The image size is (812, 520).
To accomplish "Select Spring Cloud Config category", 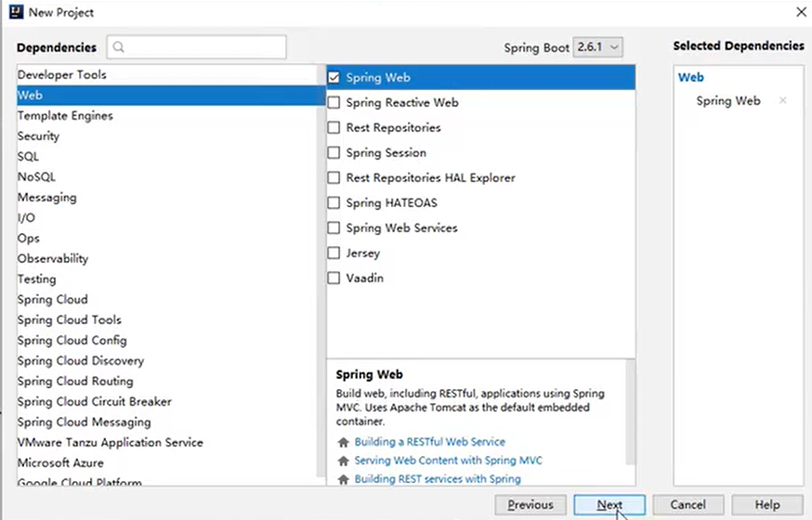I will (166, 341).
